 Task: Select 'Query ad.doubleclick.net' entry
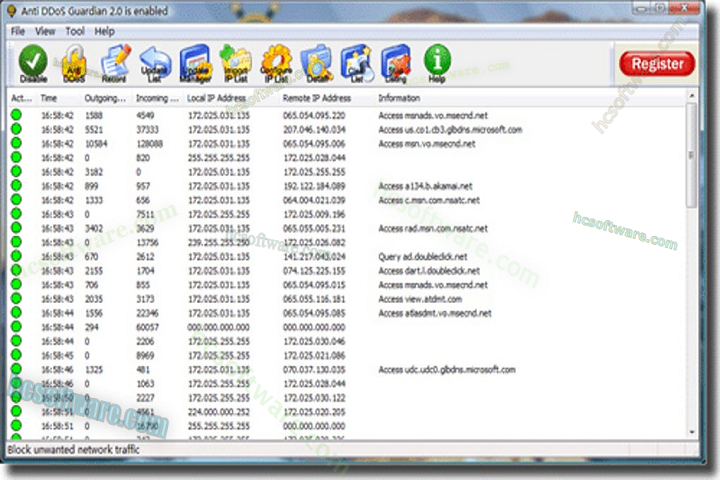pyautogui.click(x=422, y=256)
